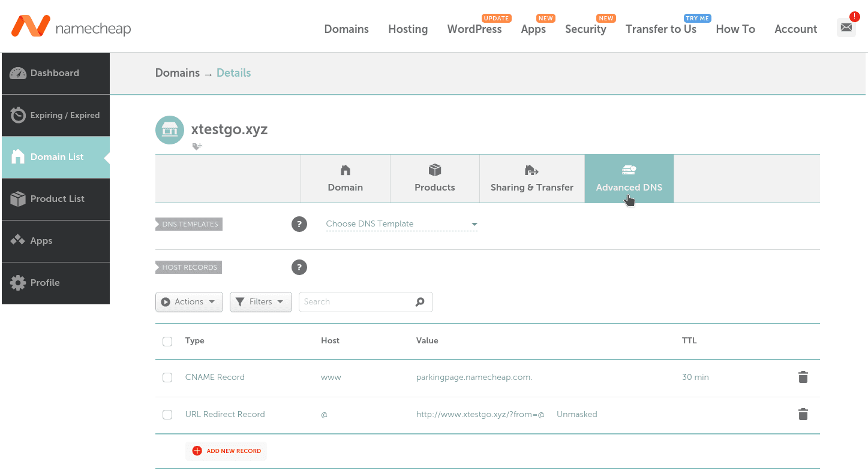Click the www host cell
868x471 pixels.
(331, 378)
